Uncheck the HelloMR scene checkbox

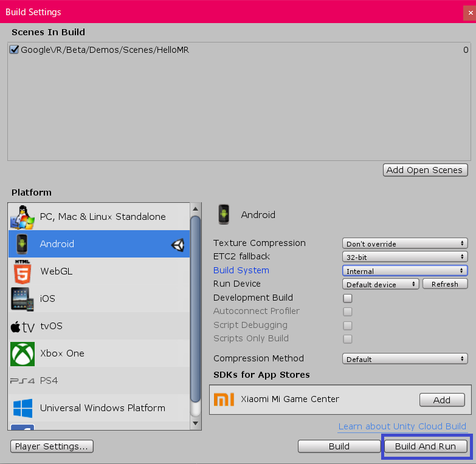tap(14, 49)
